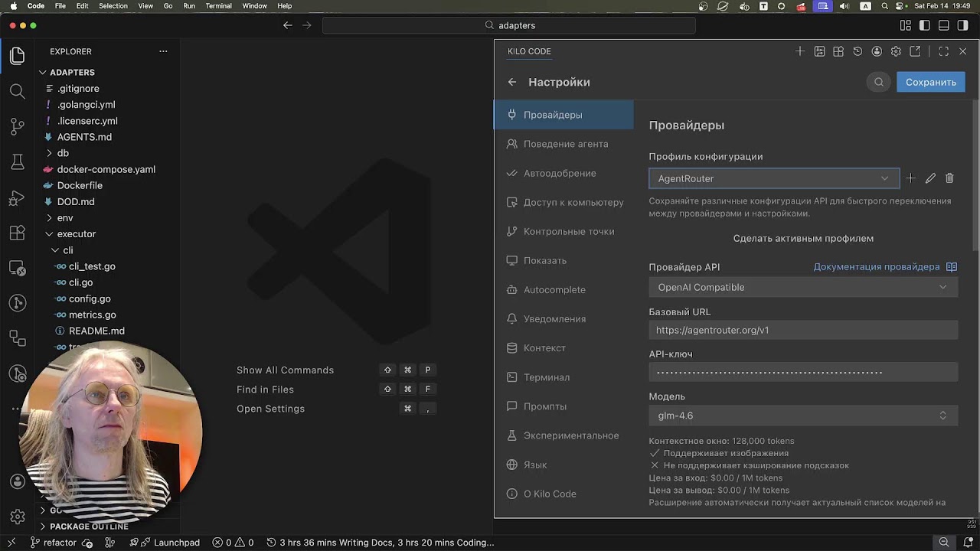Collapse the executor folder in Explorer

click(x=76, y=234)
